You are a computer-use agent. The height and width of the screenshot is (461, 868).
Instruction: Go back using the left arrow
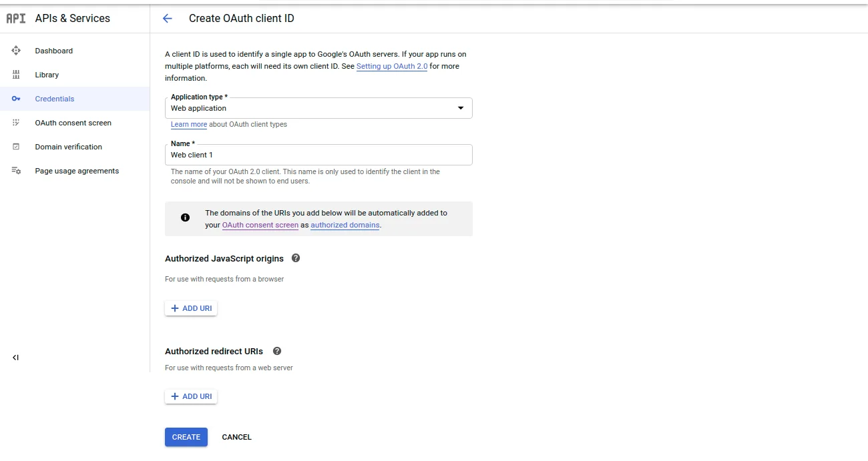(168, 19)
